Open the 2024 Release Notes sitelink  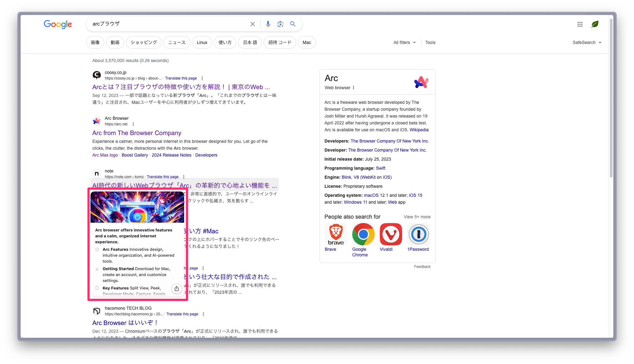pyautogui.click(x=172, y=155)
